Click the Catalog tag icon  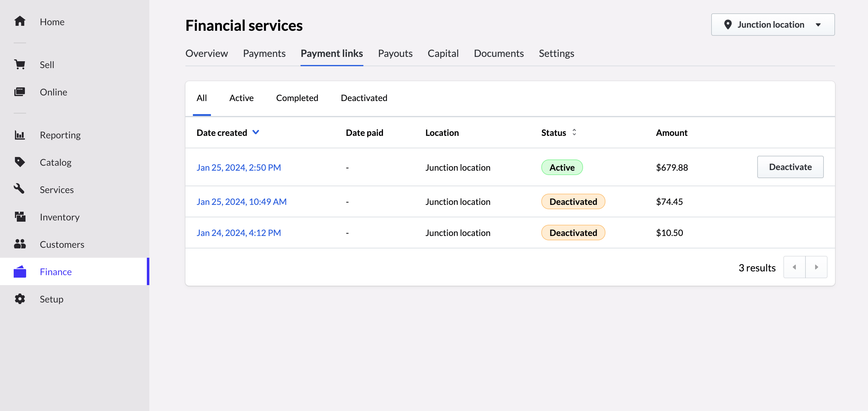[x=20, y=162]
